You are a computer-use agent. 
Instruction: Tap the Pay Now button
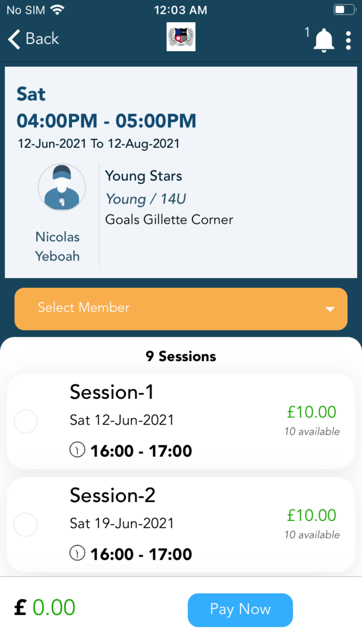click(240, 610)
